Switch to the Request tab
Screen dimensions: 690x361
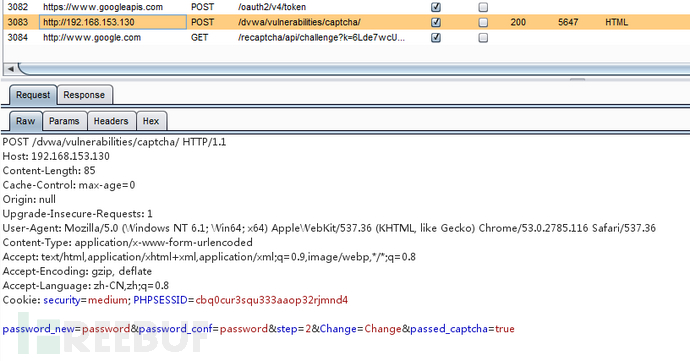(x=33, y=95)
